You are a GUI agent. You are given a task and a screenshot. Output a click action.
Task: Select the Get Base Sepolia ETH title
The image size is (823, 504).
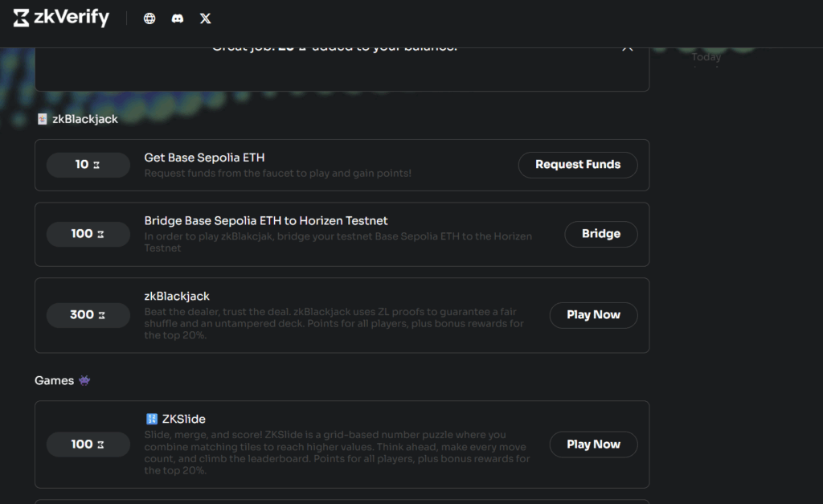click(x=204, y=158)
